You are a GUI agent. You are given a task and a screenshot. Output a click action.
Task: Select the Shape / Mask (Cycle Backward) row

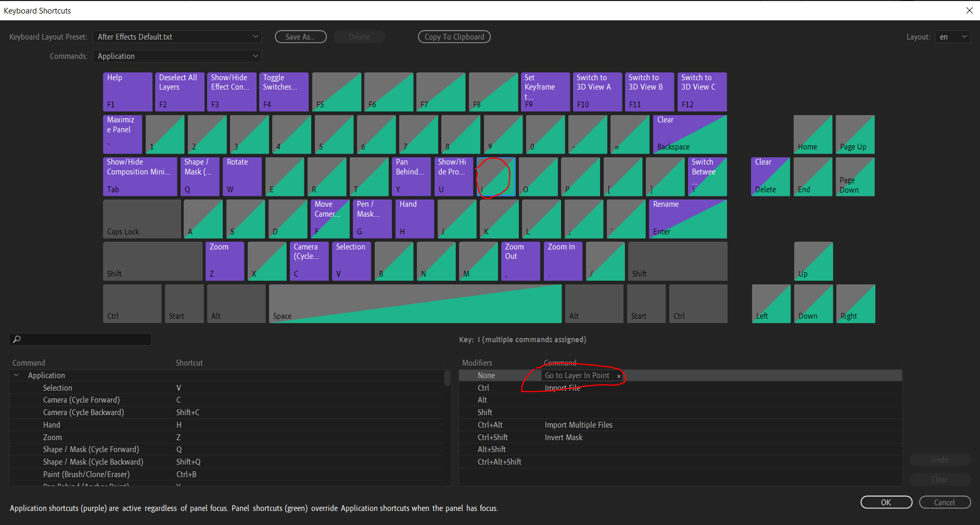coord(227,462)
